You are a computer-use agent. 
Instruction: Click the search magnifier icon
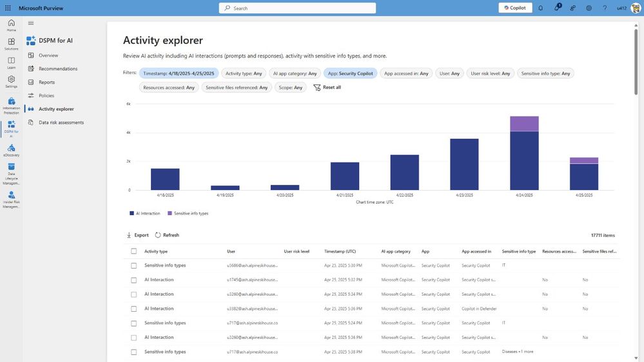pos(227,8)
